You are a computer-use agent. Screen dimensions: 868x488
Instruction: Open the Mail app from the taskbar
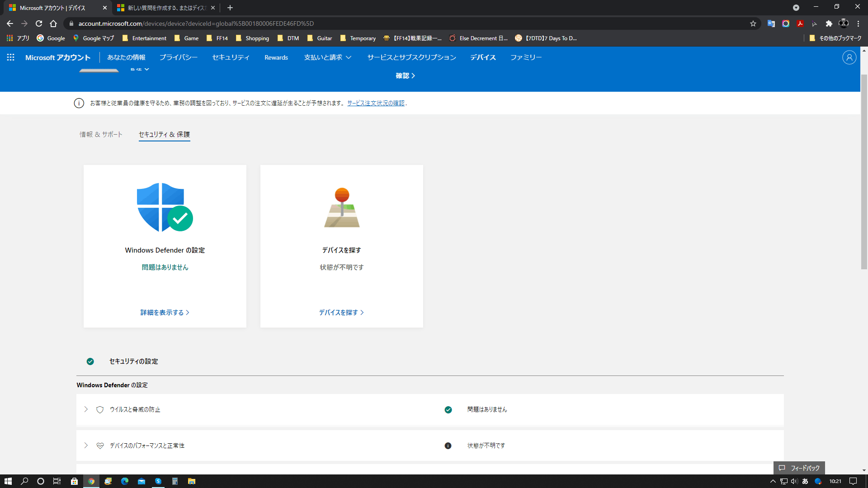(x=142, y=481)
